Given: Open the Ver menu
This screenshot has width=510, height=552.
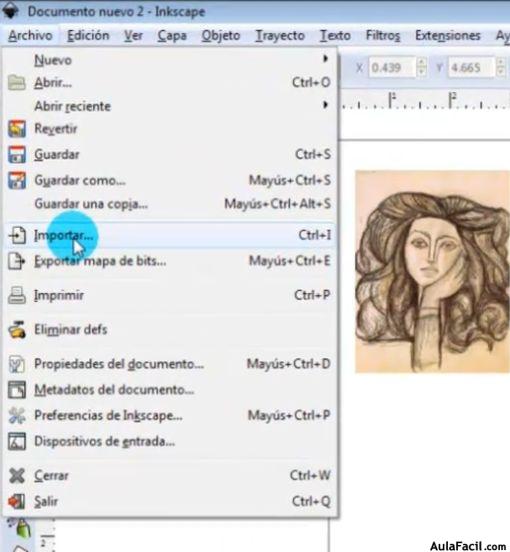Looking at the screenshot, I should [x=133, y=36].
